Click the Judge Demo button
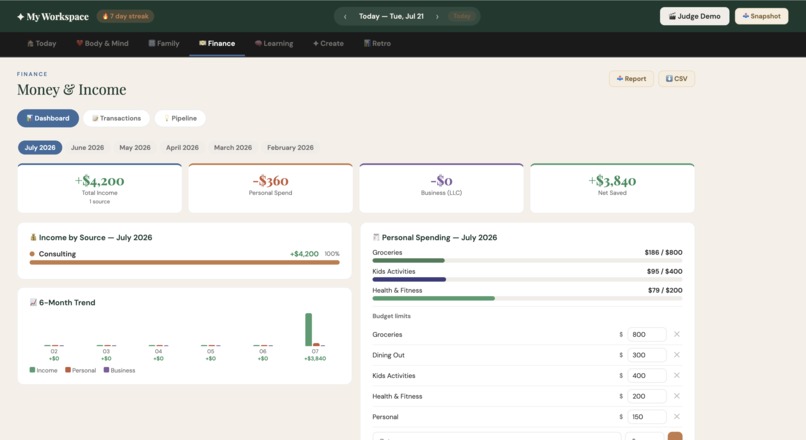Viewport: 806px width, 440px height. 694,16
